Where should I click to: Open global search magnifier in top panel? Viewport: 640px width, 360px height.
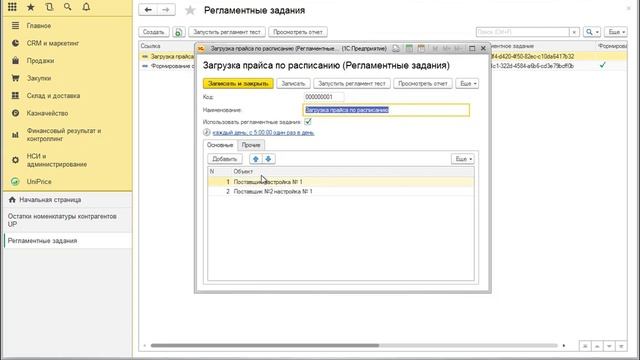point(67,7)
